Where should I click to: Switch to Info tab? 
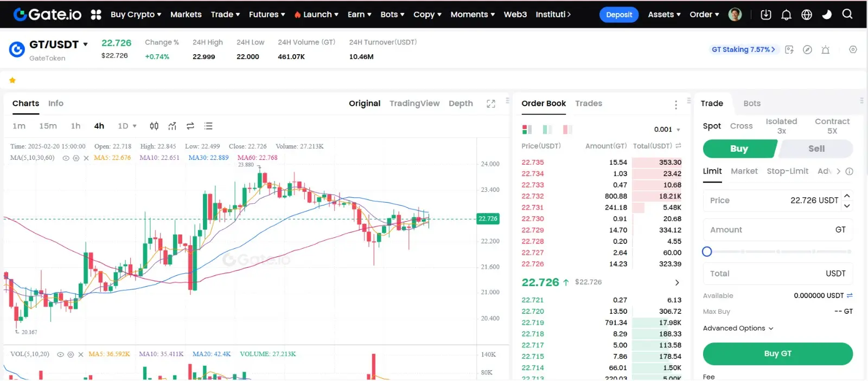[x=56, y=104]
